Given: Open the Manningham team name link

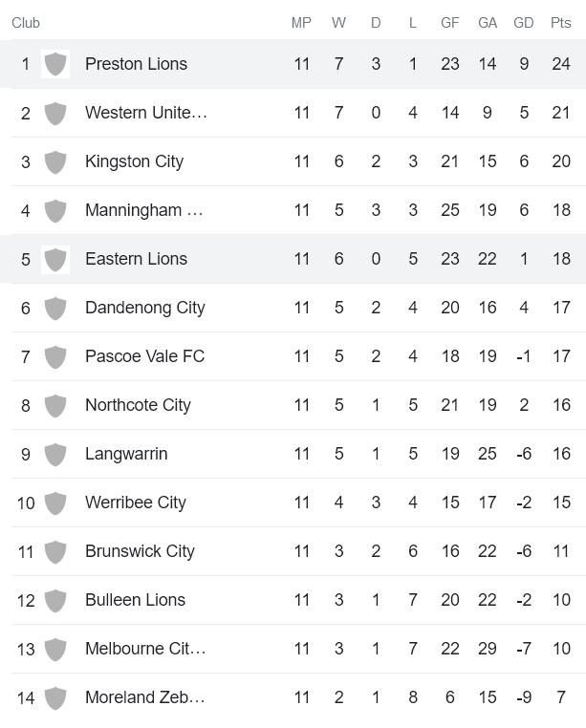Looking at the screenshot, I should click(x=143, y=210).
